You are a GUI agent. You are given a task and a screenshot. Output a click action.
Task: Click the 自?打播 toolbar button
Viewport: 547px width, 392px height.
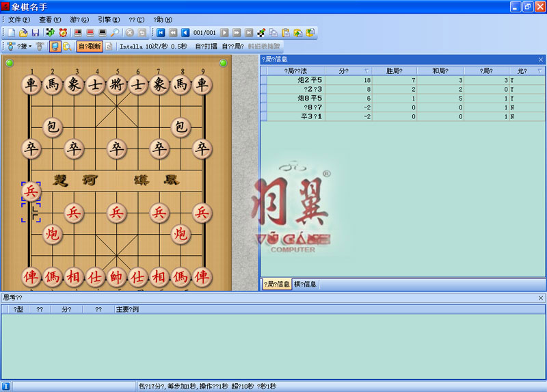click(x=206, y=47)
